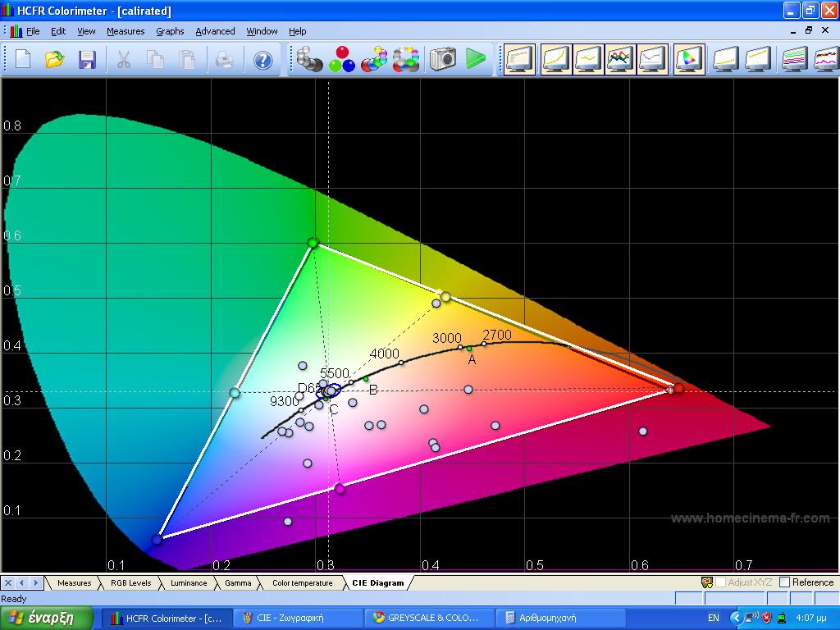Open a file using folder icon
The height and width of the screenshot is (630, 840).
click(x=55, y=59)
